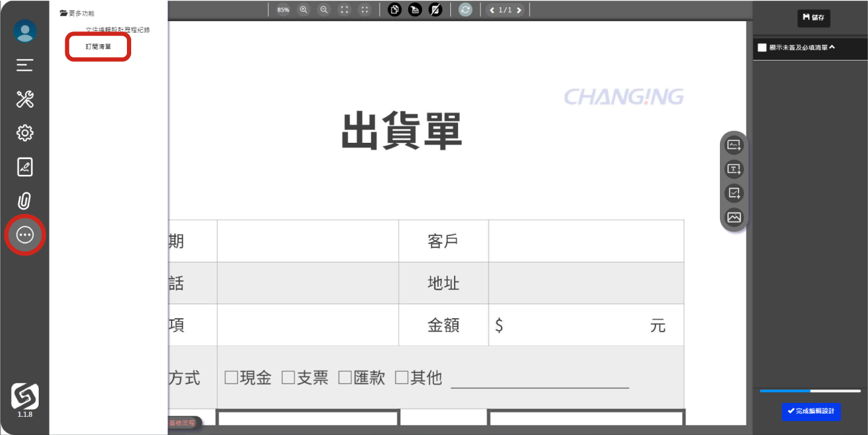Click the zoom in magnifier icon
This screenshot has height=435, width=868.
[303, 10]
